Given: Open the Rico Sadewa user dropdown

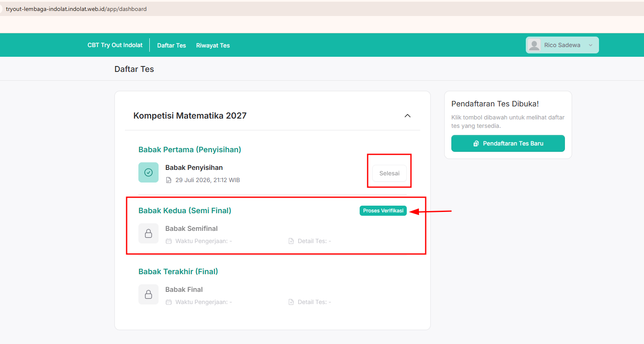Looking at the screenshot, I should tap(562, 45).
